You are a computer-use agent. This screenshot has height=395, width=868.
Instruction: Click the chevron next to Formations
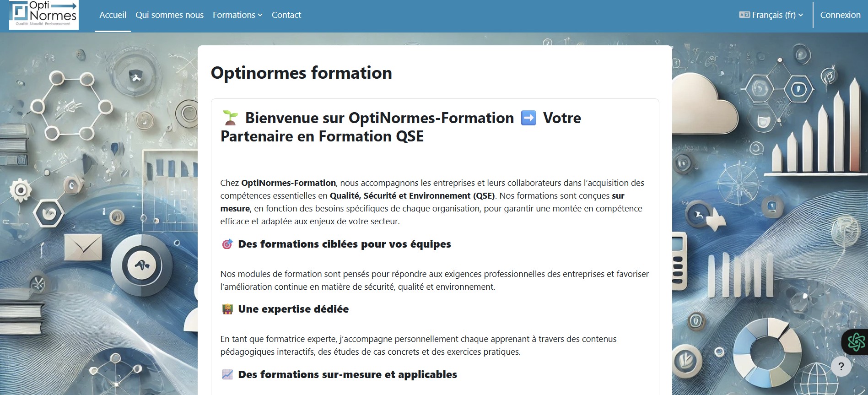[x=260, y=15]
